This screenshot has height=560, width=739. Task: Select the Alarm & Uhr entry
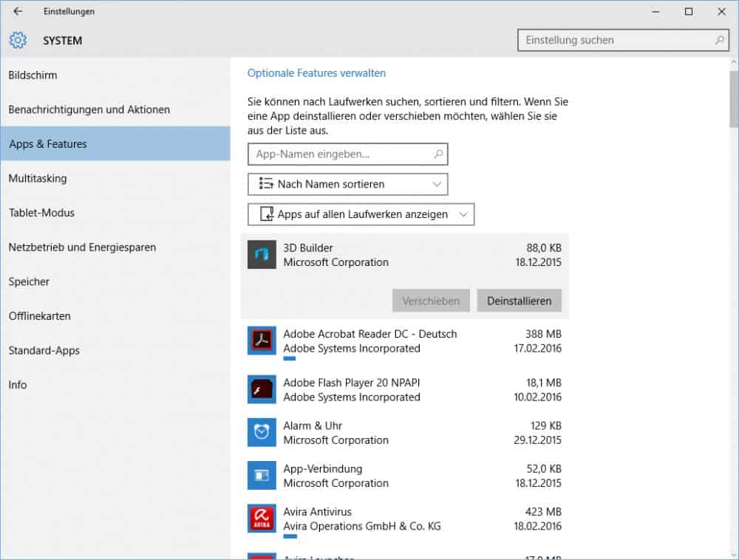(x=404, y=432)
